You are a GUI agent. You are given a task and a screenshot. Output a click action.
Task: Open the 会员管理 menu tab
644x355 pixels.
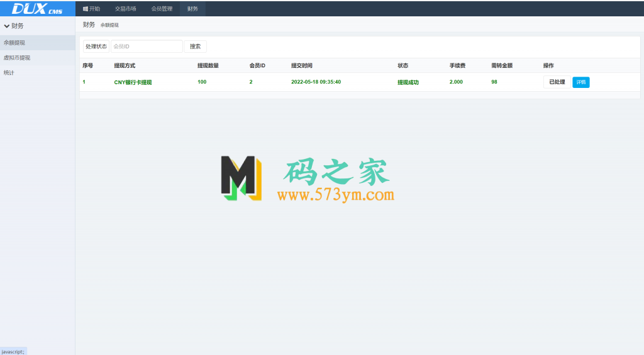[x=162, y=9]
